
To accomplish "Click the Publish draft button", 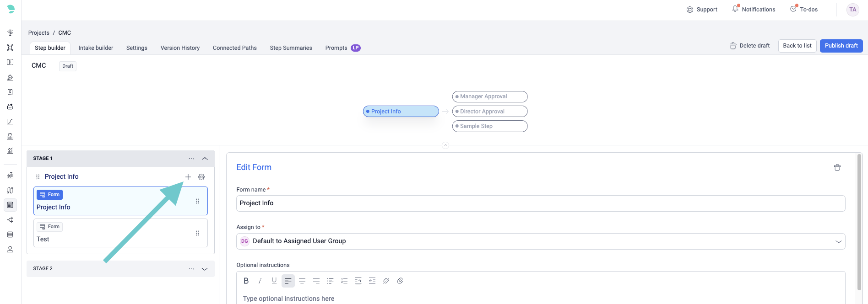I will 841,46.
